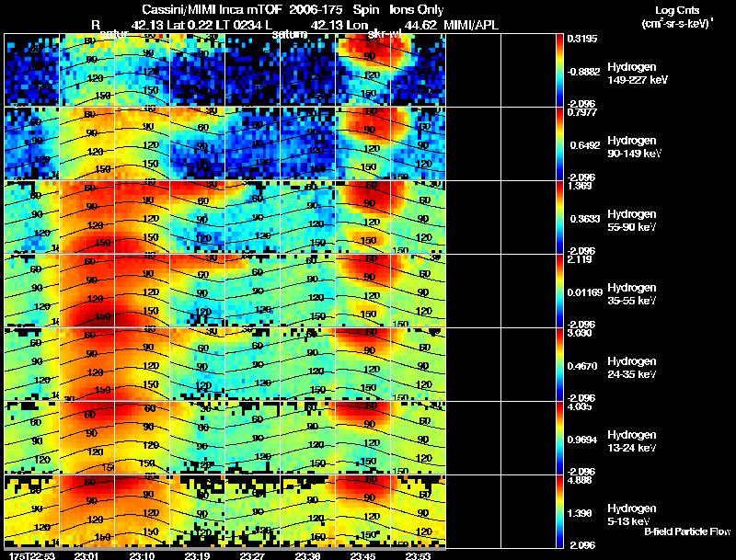The width and height of the screenshot is (736, 560).
Task: Open the 23:19 panel in 13-24 keV row
Action: point(197,438)
